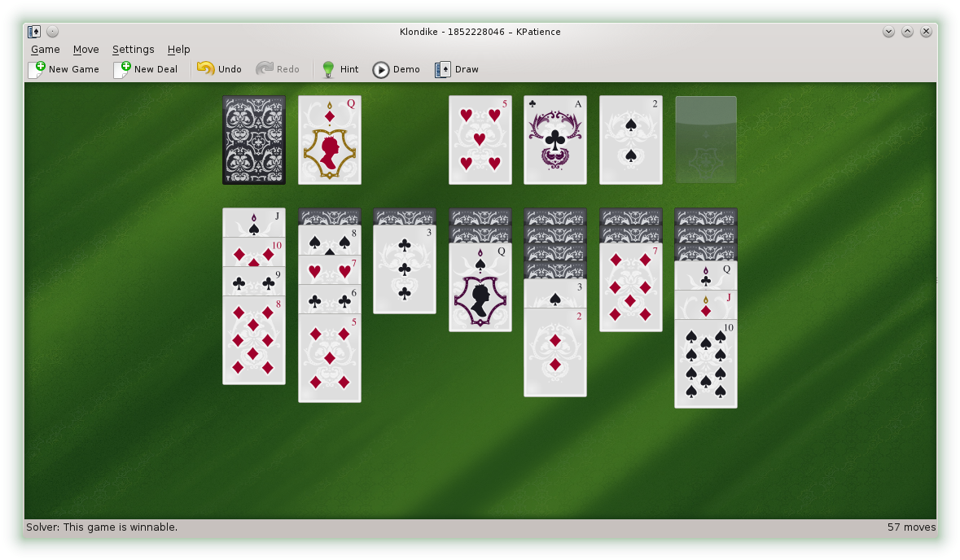Click the New Game toolbar icon

coord(36,68)
